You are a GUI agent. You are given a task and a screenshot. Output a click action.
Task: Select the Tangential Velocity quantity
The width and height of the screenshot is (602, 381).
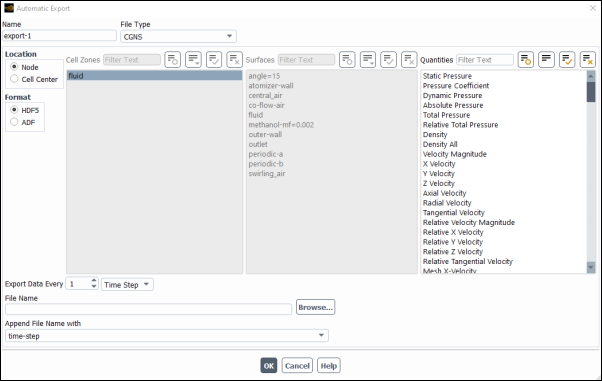454,213
